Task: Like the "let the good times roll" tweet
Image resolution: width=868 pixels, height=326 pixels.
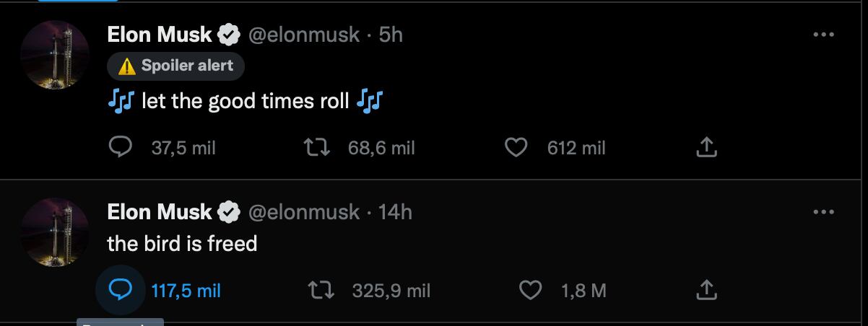Action: click(x=515, y=148)
